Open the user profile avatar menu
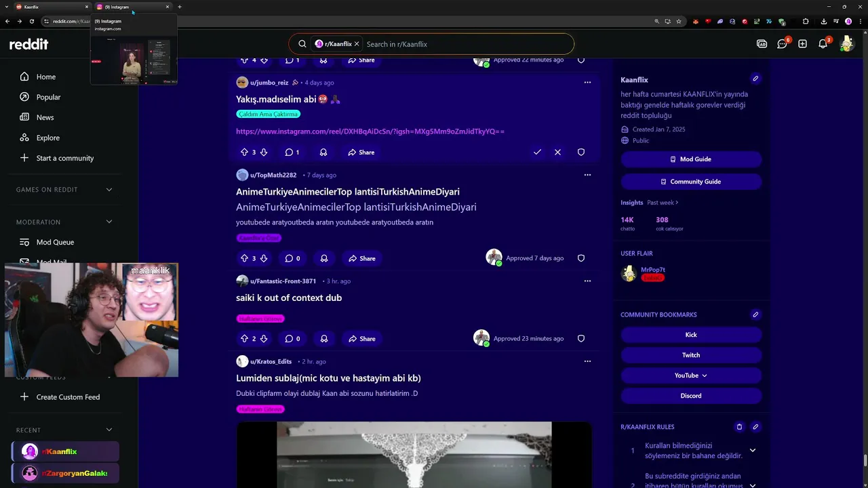Image resolution: width=868 pixels, height=488 pixels. [x=846, y=44]
